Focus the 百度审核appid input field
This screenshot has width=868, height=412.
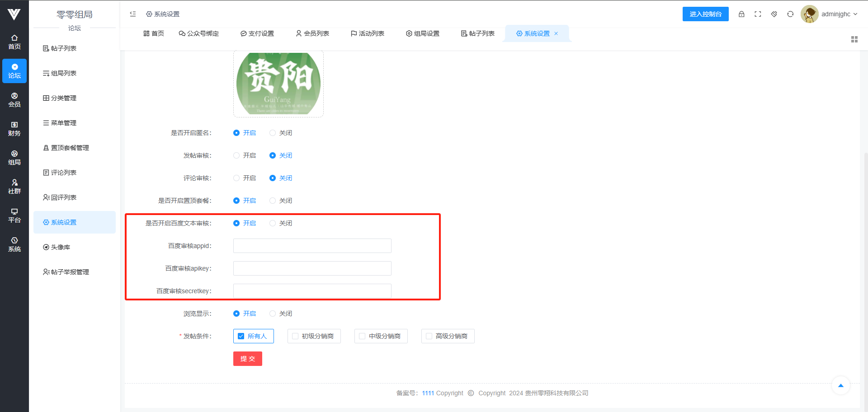(x=312, y=246)
